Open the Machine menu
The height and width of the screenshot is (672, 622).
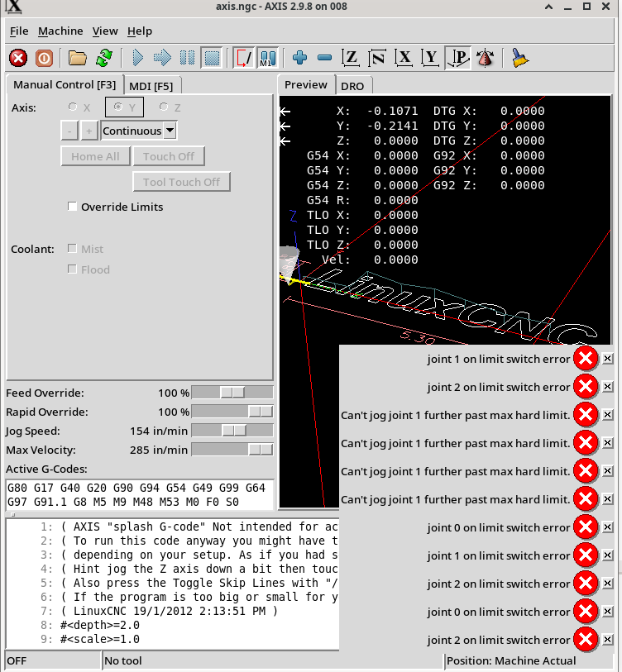coord(60,31)
